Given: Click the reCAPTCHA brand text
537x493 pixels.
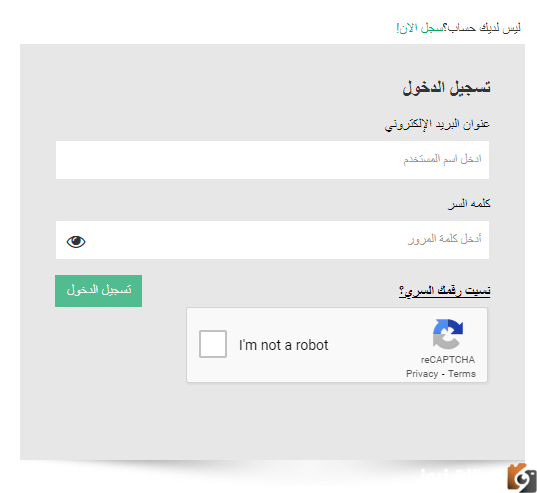Looking at the screenshot, I should coord(448,359).
